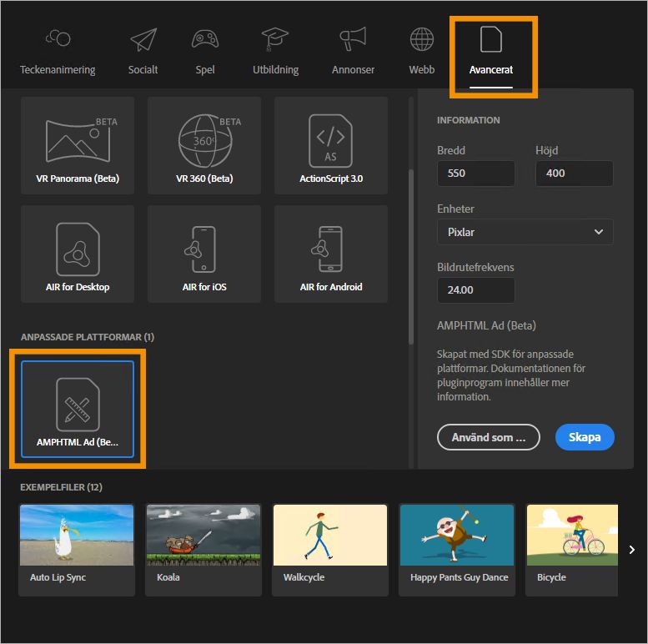648x644 pixels.
Task: Choose the AIR for iOS preset
Action: point(204,254)
